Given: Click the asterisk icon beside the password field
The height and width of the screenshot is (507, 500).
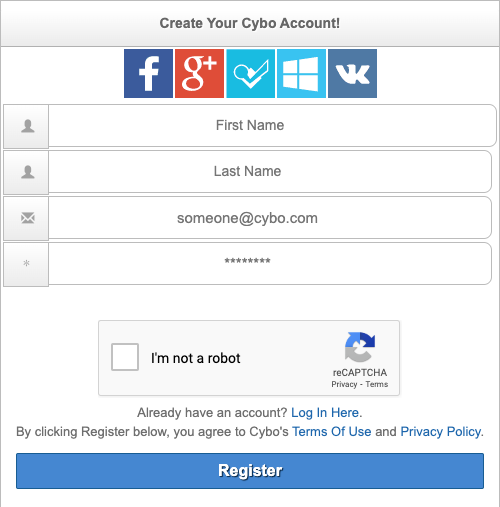Looking at the screenshot, I should tap(27, 263).
